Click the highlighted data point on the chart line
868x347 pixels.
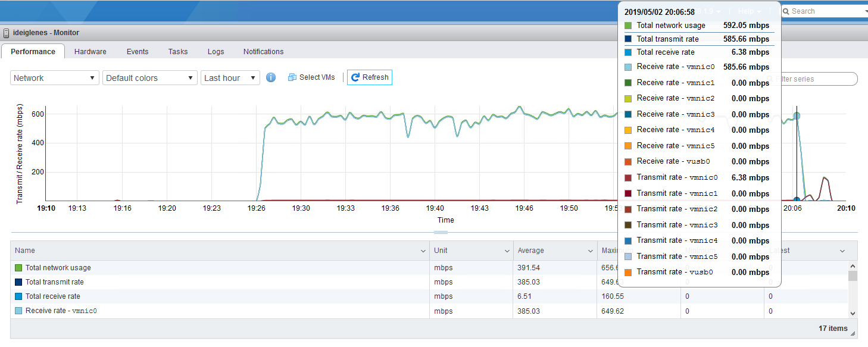(x=797, y=116)
